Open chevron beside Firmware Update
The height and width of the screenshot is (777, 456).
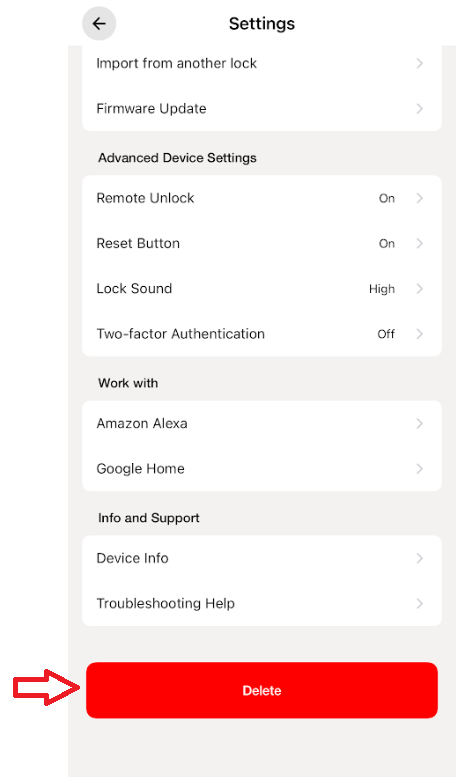pos(419,109)
